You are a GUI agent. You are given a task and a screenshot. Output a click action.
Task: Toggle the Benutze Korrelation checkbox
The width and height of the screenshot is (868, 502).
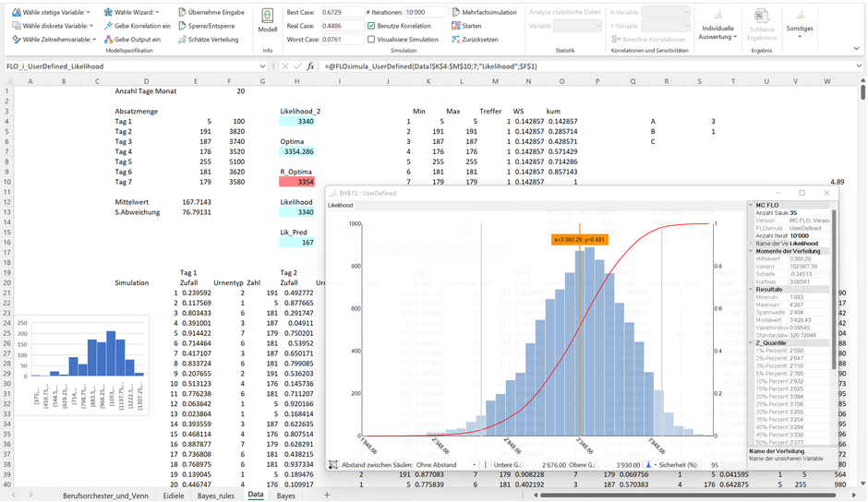click(x=371, y=26)
